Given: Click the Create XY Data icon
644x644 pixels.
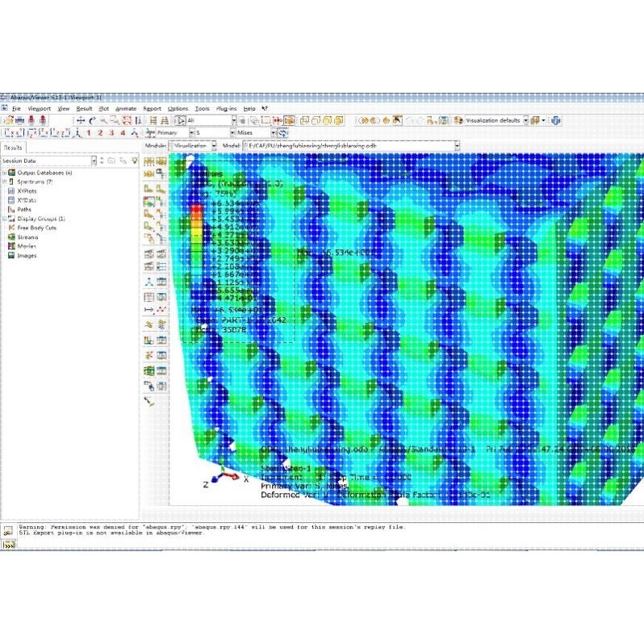Looking at the screenshot, I should coord(148,297).
